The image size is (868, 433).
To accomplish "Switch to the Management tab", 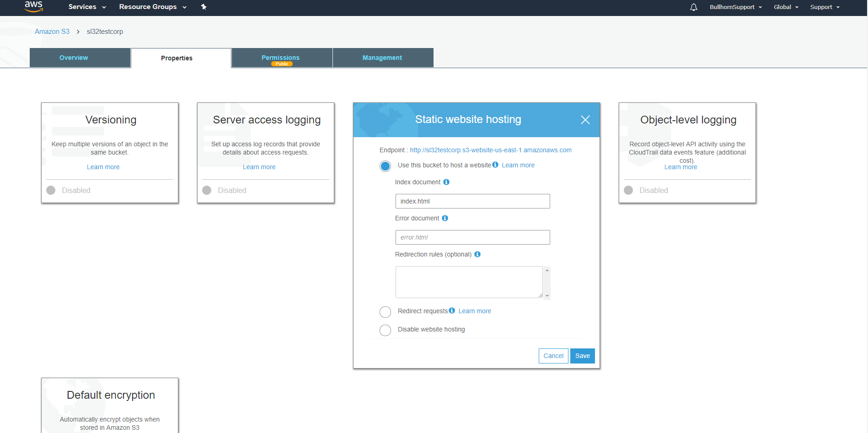I will [383, 58].
